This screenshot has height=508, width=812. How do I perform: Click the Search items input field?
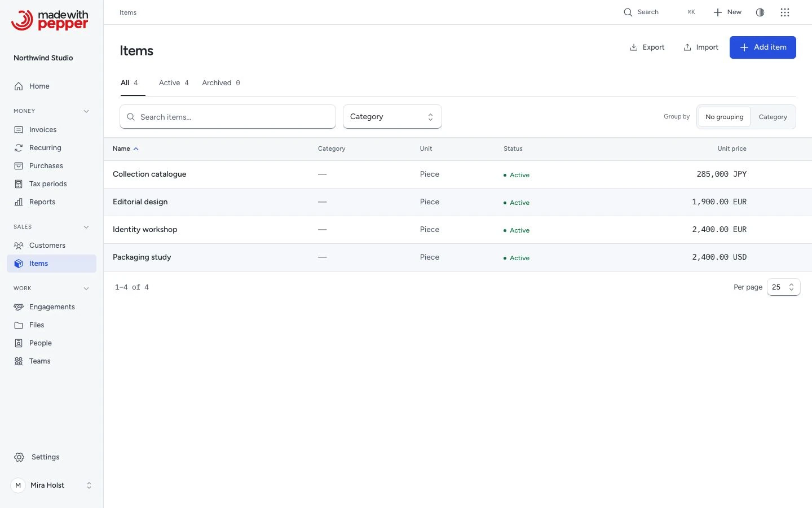[x=228, y=117]
